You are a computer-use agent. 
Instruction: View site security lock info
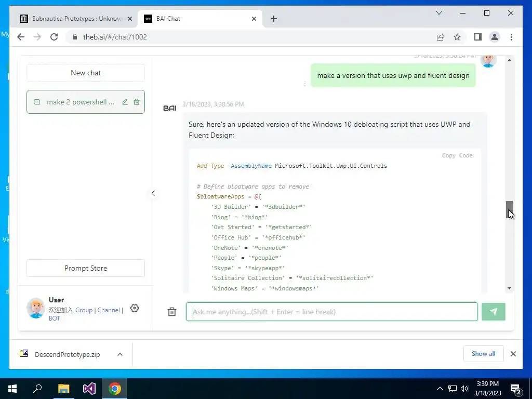pos(75,37)
